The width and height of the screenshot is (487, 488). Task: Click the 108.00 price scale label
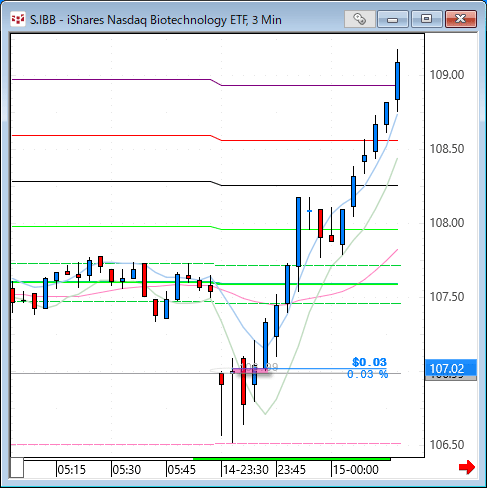tap(447, 223)
